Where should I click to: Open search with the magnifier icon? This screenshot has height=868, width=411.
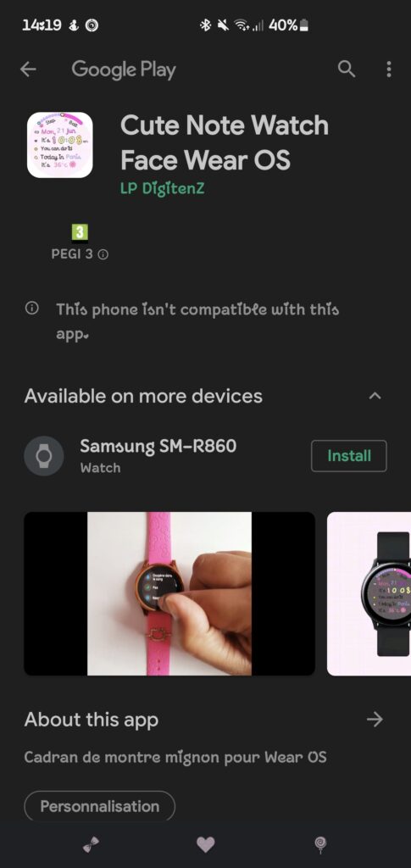coord(347,70)
